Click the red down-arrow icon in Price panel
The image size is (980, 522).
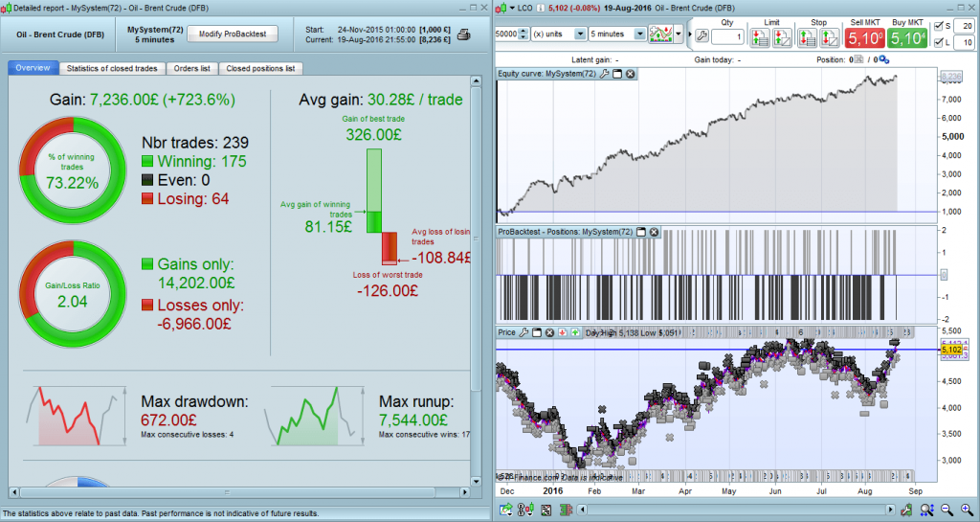[x=563, y=332]
